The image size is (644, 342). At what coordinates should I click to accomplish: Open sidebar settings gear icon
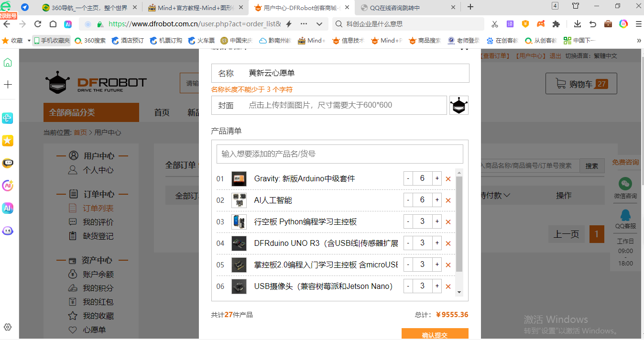(x=8, y=328)
